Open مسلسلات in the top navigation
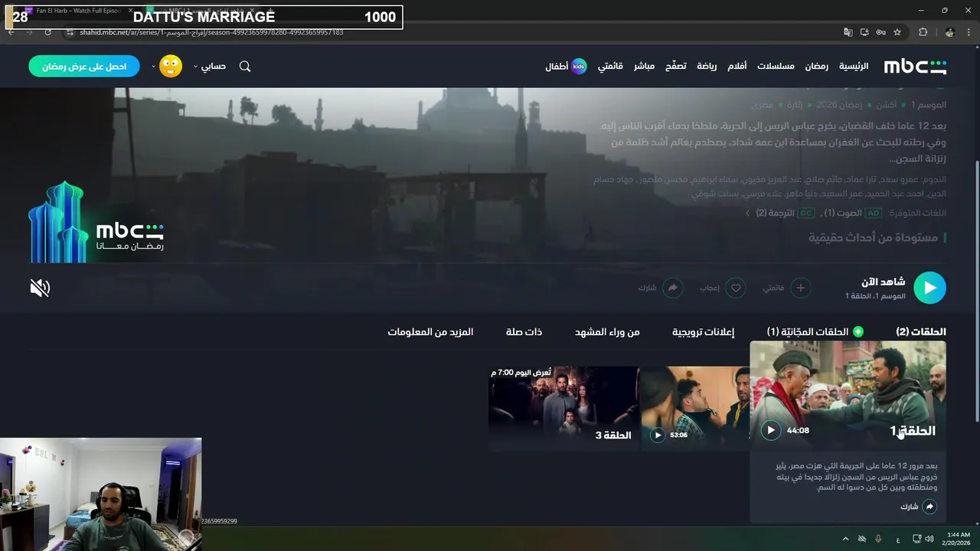This screenshot has height=551, width=980. click(x=776, y=67)
